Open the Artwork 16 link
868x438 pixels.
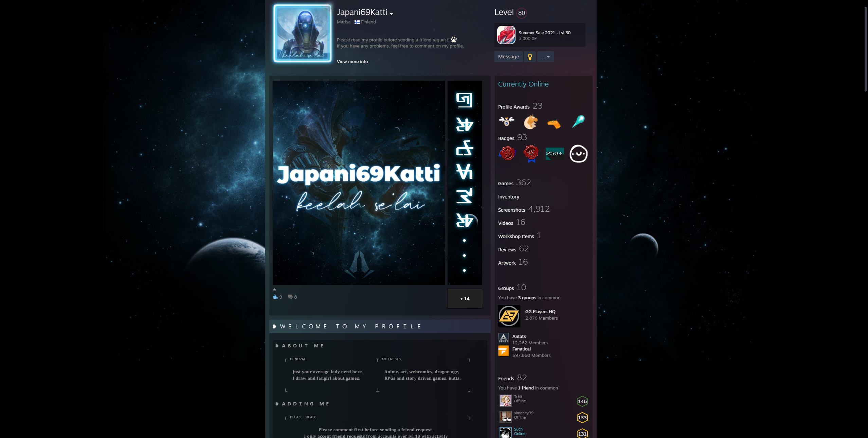pyautogui.click(x=513, y=262)
